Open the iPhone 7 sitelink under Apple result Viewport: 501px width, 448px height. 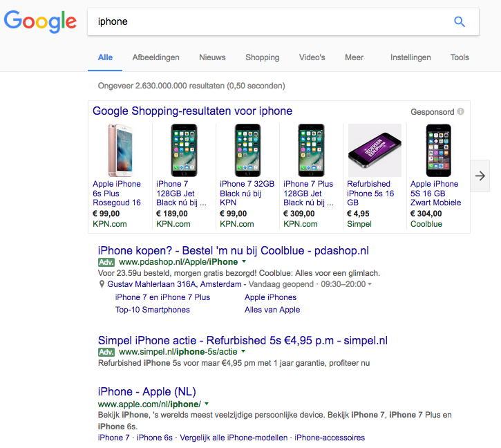pyautogui.click(x=113, y=438)
